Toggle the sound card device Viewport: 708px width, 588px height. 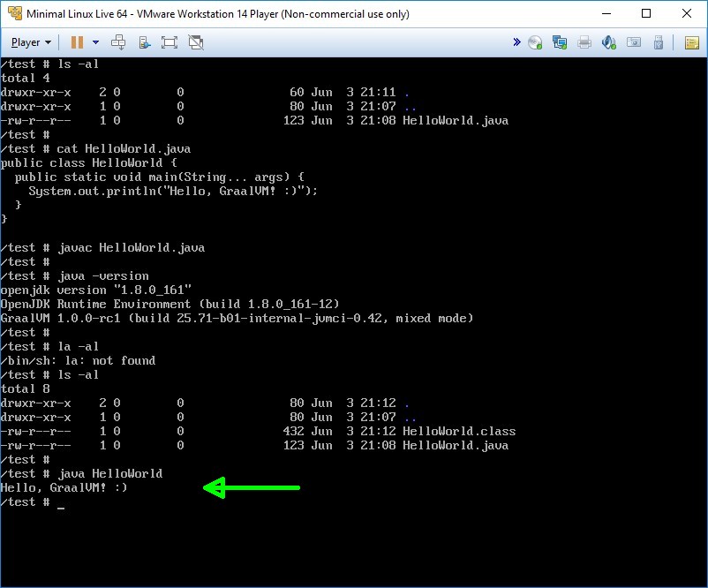pos(608,42)
